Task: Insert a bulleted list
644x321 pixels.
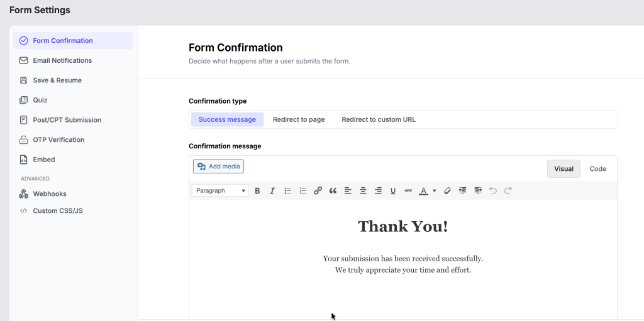Action: (x=287, y=190)
